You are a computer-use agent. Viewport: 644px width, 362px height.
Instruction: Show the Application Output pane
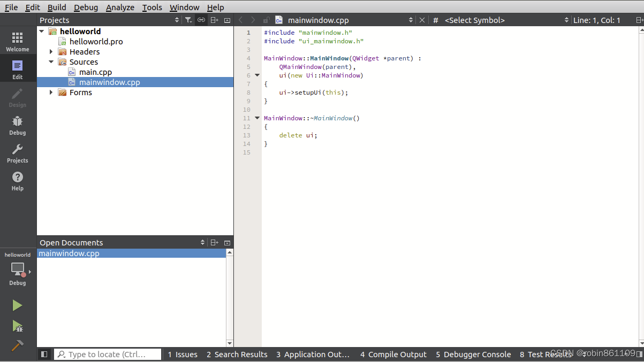313,354
